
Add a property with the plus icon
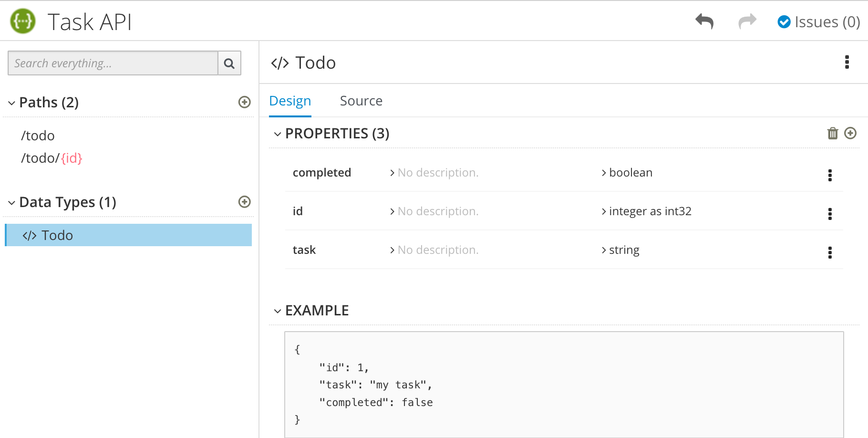(x=851, y=134)
